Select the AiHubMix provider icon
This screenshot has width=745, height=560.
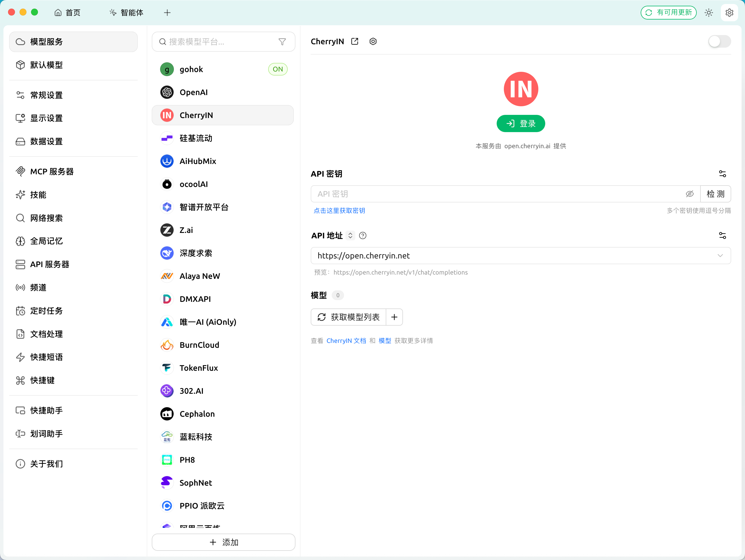[x=167, y=161]
